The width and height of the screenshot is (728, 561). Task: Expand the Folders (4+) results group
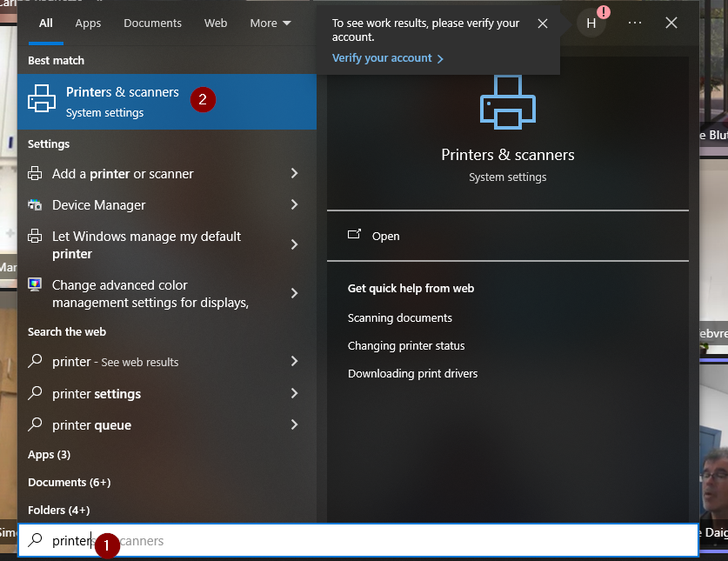[59, 511]
